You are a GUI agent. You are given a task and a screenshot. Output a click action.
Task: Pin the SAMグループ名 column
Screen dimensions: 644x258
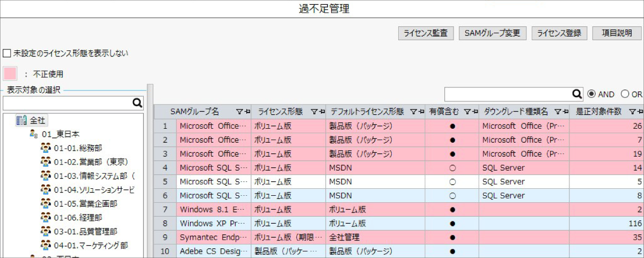(x=247, y=112)
